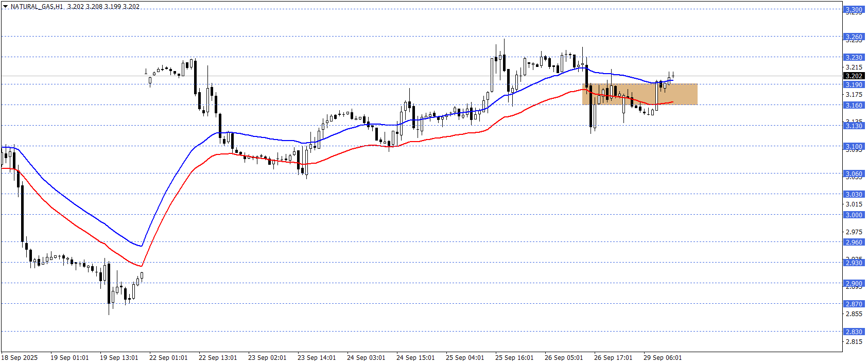This screenshot has width=868, height=364.
Task: Click the black 3.202 current price label
Action: 854,76
